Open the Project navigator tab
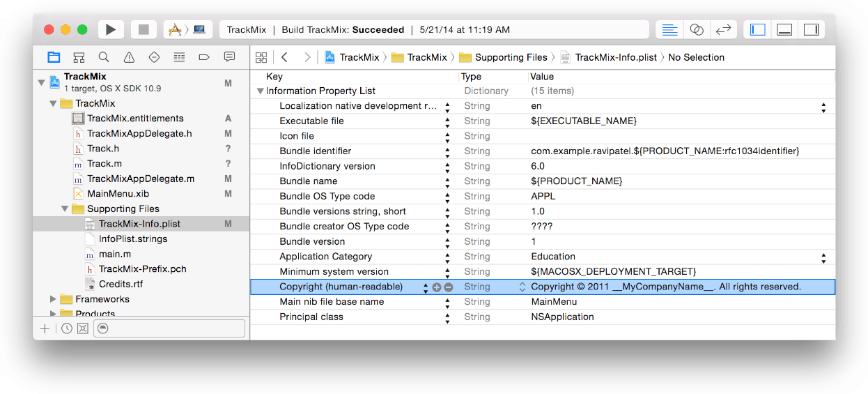The image size is (868, 394). coord(54,57)
